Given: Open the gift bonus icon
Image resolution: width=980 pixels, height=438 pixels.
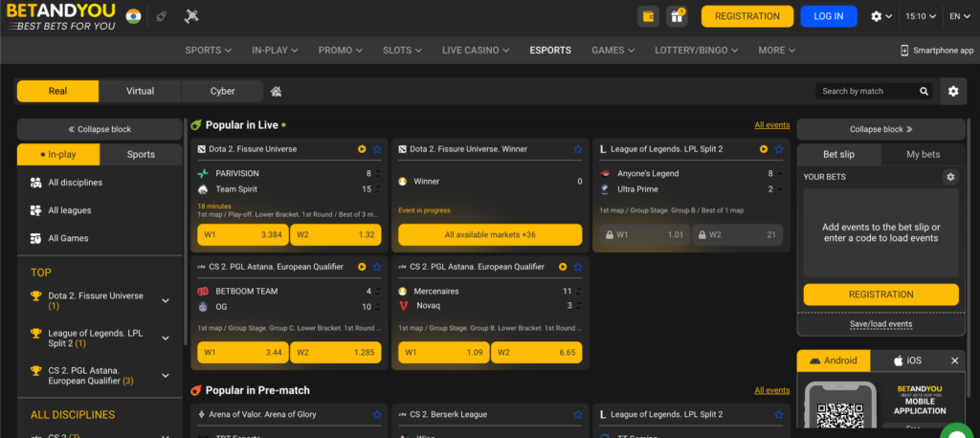Looking at the screenshot, I should 677,16.
